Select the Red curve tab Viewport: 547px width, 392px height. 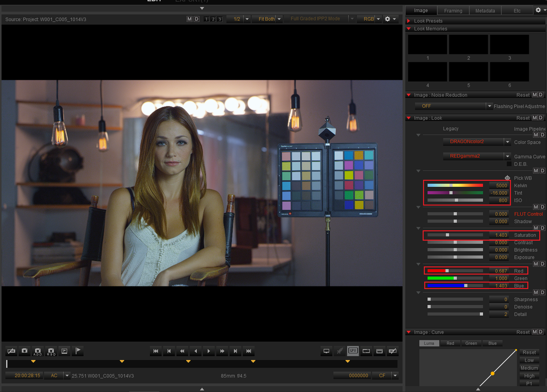click(450, 343)
